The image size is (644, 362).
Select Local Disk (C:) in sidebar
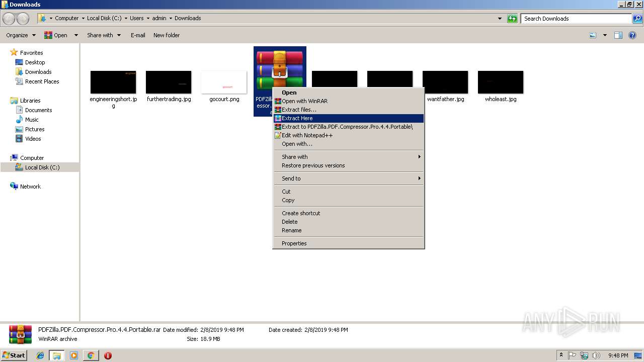[42, 167]
